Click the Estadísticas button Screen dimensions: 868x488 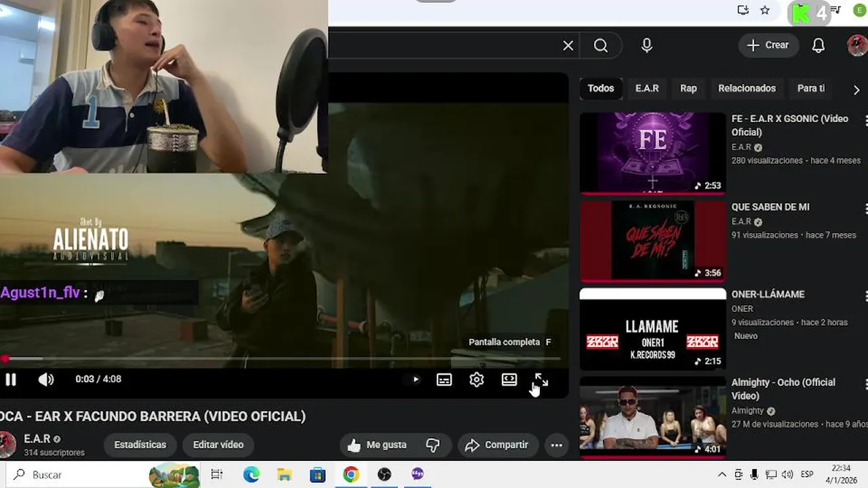coord(140,445)
